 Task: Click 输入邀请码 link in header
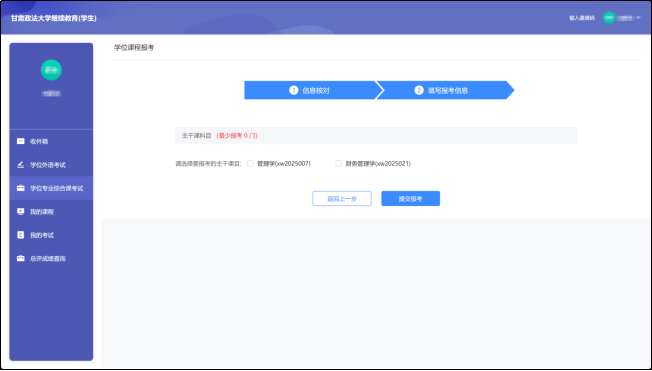point(582,18)
